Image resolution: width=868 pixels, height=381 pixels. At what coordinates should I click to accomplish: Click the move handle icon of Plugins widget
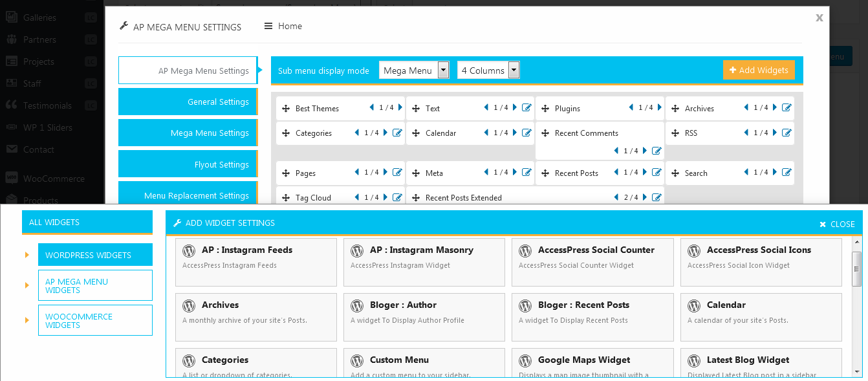(545, 109)
